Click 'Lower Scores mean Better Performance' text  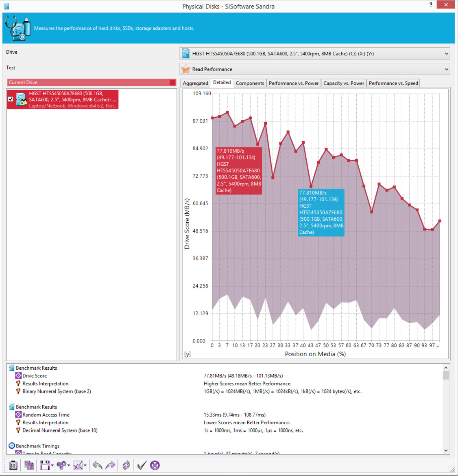point(246,423)
